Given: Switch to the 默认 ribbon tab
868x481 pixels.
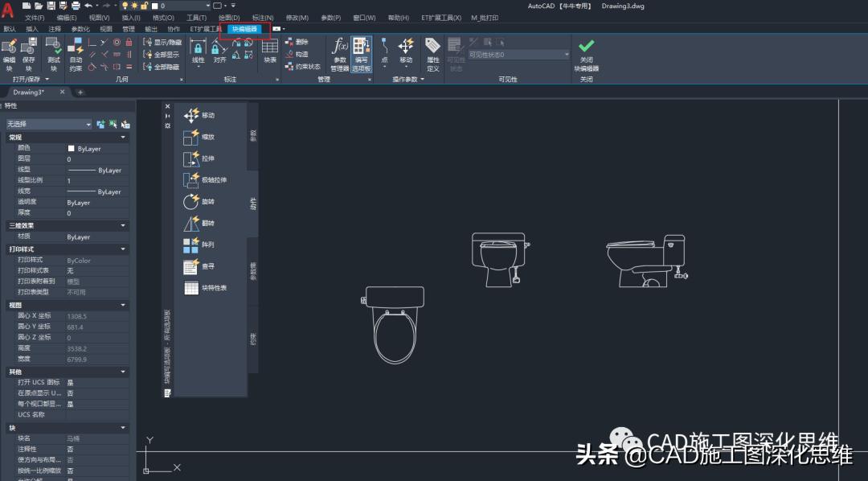Looking at the screenshot, I should click(10, 28).
